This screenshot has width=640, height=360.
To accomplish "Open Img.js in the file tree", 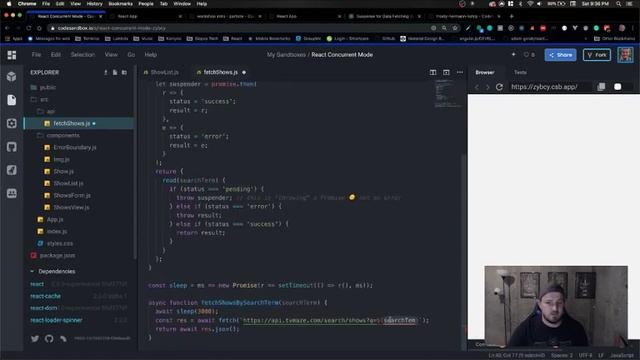I will click(x=61, y=159).
